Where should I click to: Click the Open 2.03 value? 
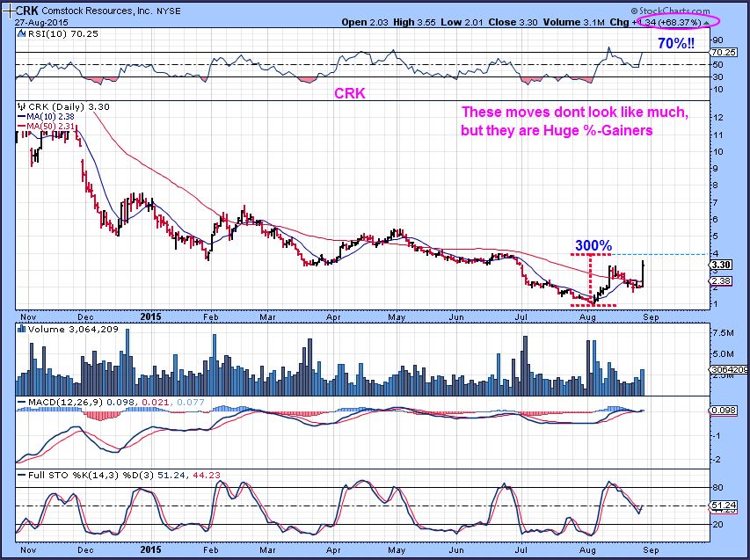coord(365,23)
